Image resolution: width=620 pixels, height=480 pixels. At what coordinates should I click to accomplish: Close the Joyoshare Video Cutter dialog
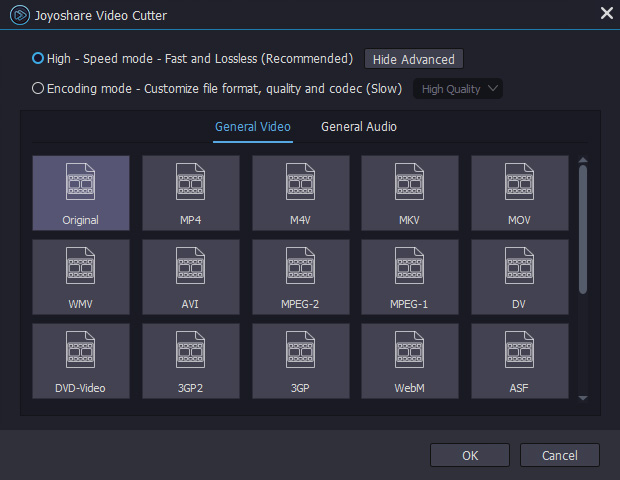(607, 13)
